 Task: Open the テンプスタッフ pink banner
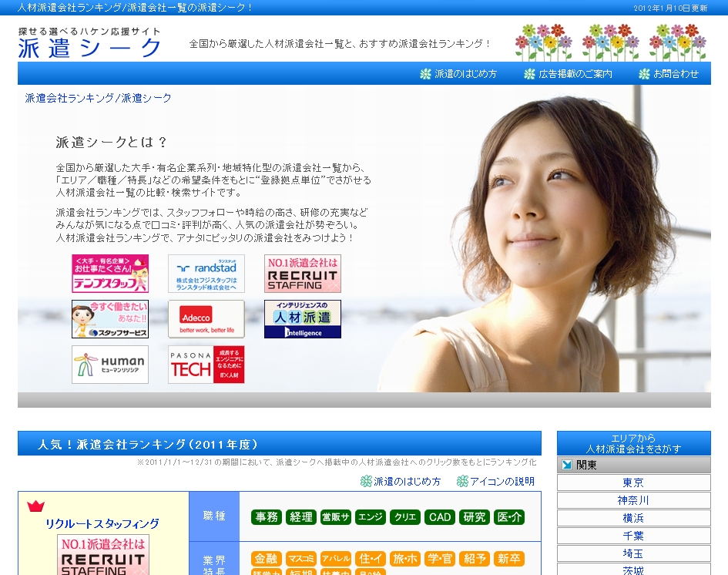(x=110, y=274)
